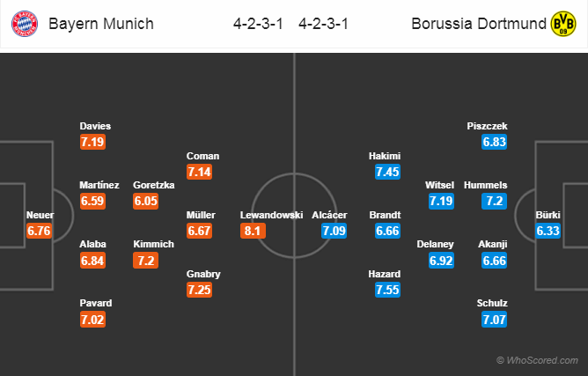Click the Borussia Dortmund BVB logo
Viewport: 588px width, 376px height.
pyautogui.click(x=563, y=24)
